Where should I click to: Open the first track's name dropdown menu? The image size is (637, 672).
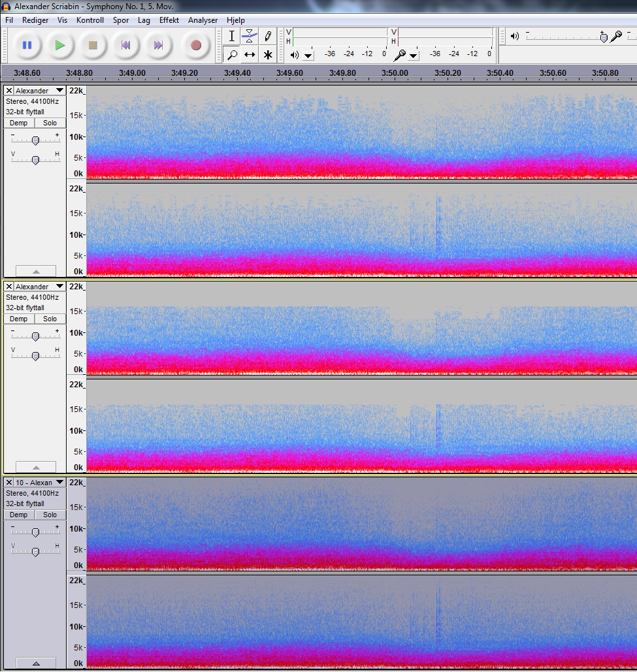59,91
